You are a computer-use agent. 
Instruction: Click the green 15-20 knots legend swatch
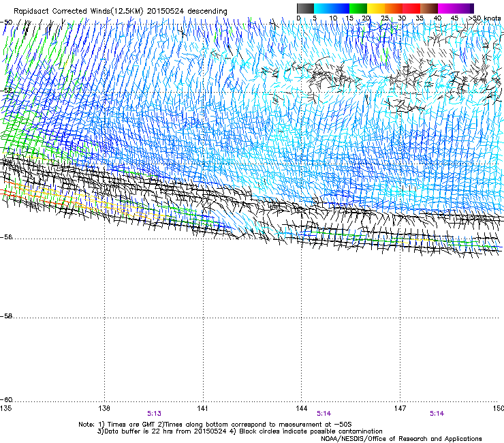(358, 8)
